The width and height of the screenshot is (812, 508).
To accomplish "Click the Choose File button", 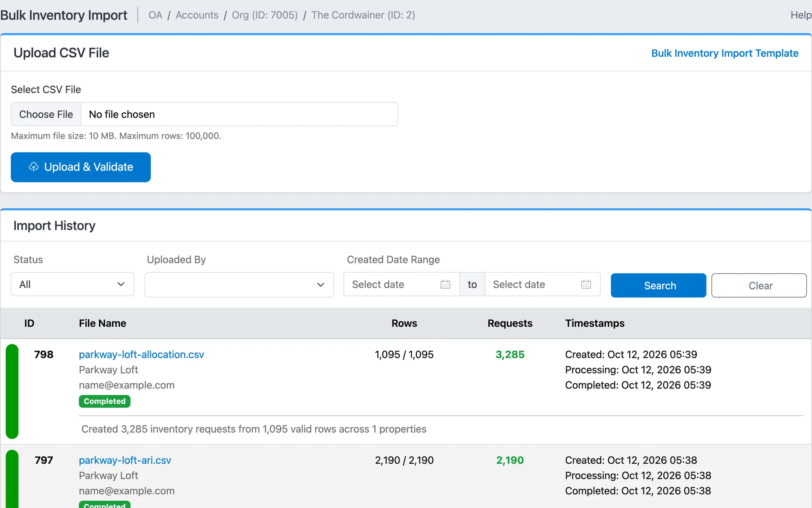I will [x=46, y=114].
